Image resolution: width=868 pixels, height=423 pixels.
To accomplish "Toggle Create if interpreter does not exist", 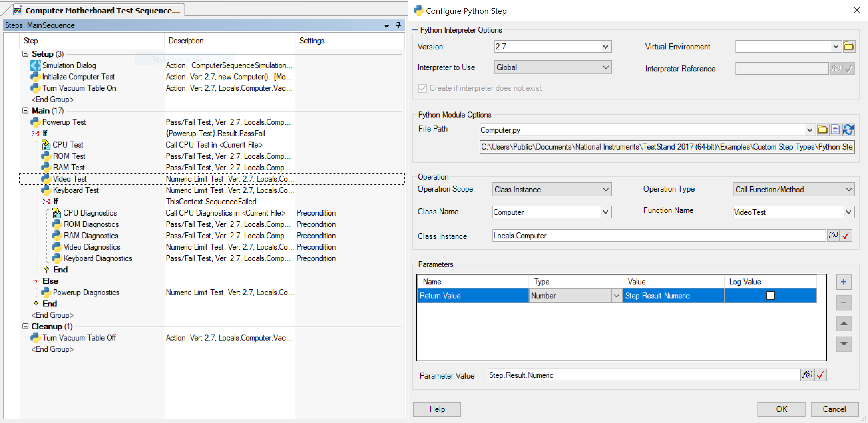I will coord(422,88).
